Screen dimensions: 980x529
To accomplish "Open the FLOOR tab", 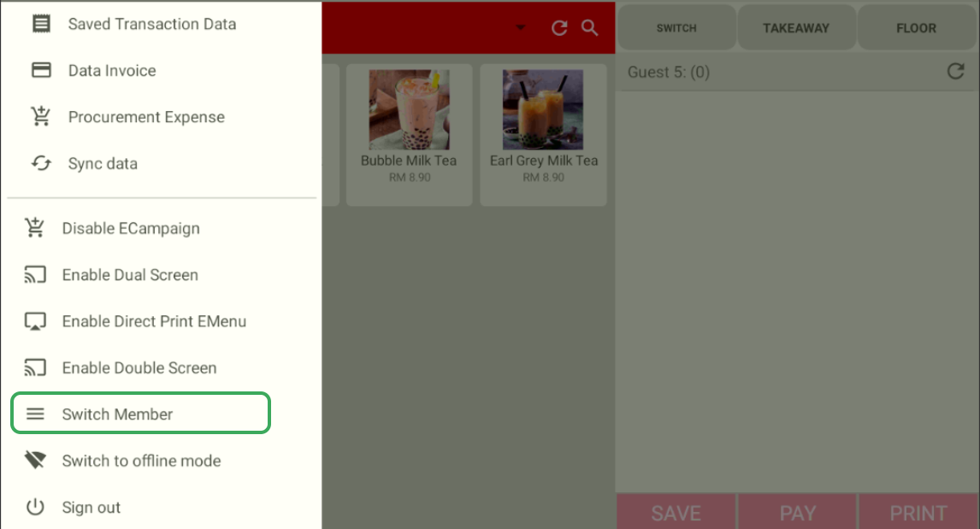I will coord(916,27).
